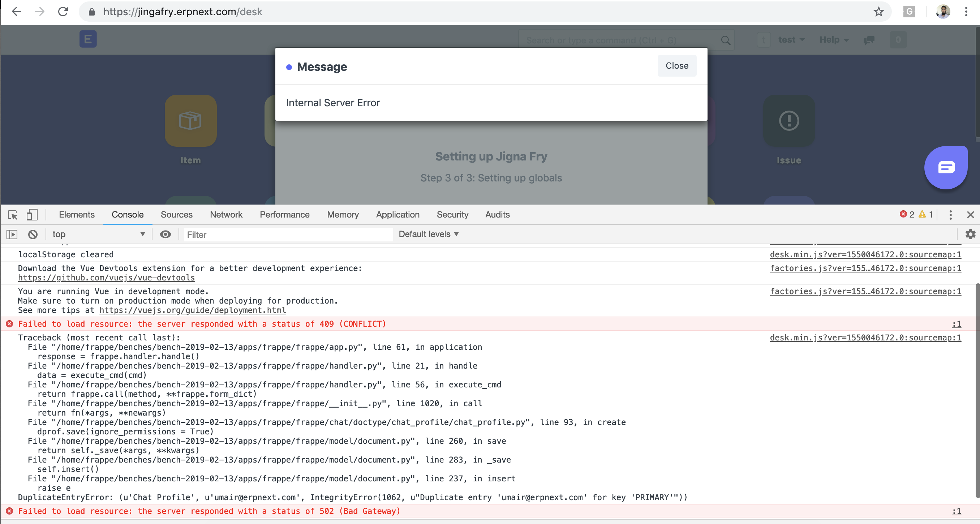Toggle the device toolbar
Viewport: 980px width, 524px height.
click(x=32, y=215)
